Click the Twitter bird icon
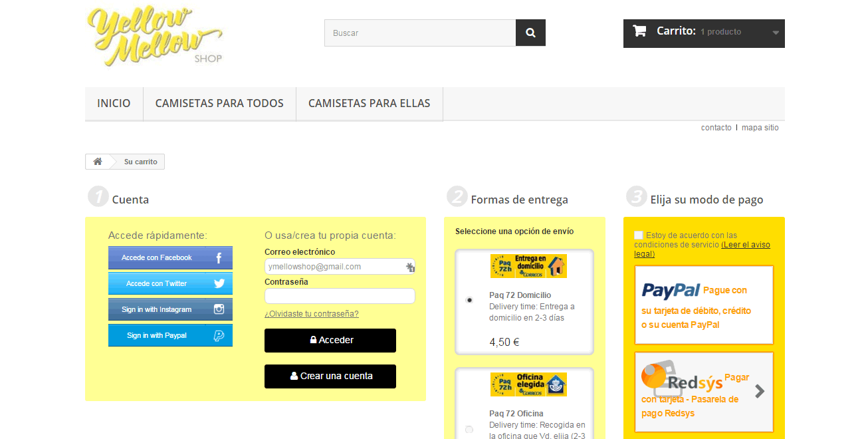Image resolution: width=868 pixels, height=439 pixels. coord(219,283)
